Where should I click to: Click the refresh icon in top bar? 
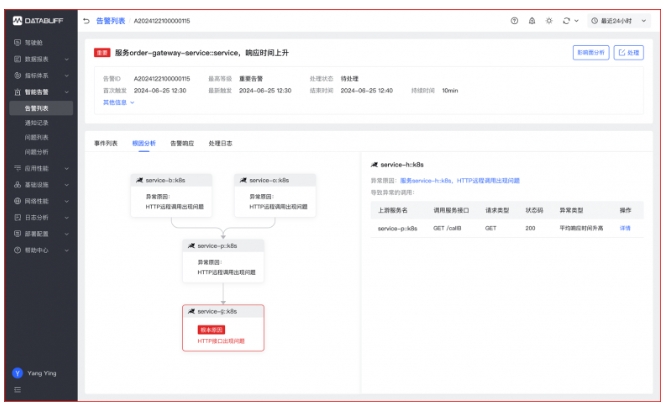click(567, 21)
